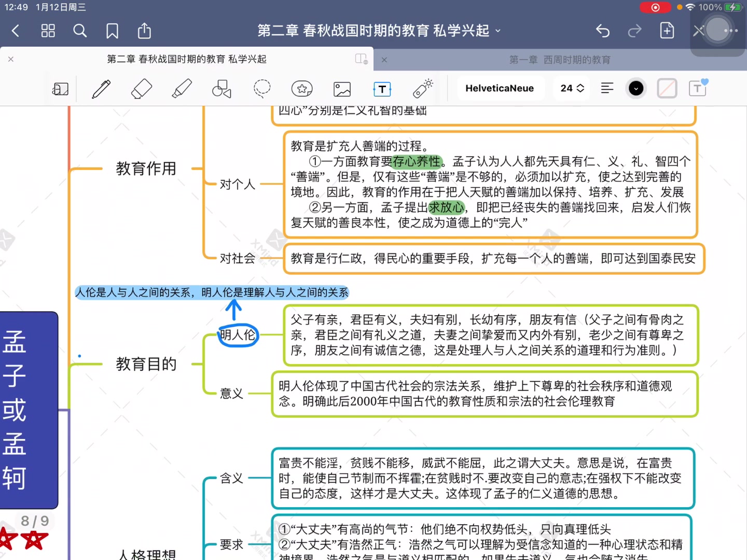Select the Image insert tool
Image resolution: width=747 pixels, height=560 pixels.
[x=342, y=89]
